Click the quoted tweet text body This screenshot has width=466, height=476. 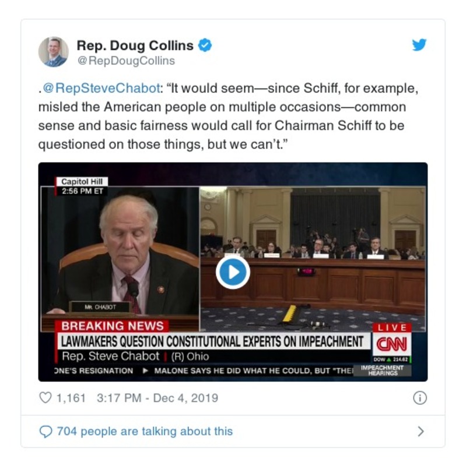[x=228, y=117]
